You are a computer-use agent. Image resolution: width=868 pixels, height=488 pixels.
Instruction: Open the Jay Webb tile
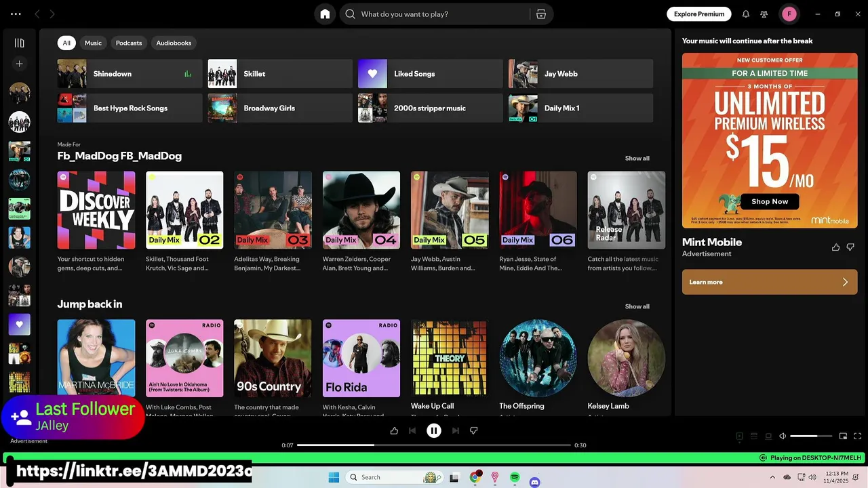coord(581,74)
